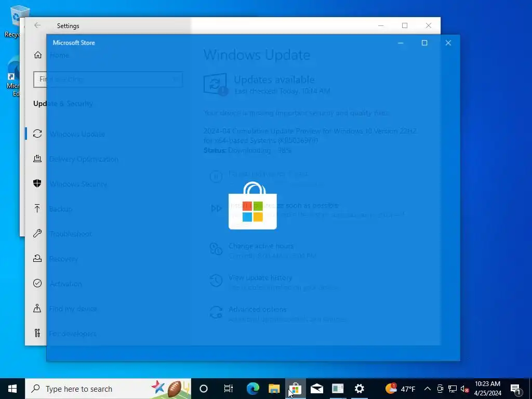The height and width of the screenshot is (399, 532).
Task: Select the Windows Update sync icon in Settings sidebar
Action: pyautogui.click(x=37, y=134)
